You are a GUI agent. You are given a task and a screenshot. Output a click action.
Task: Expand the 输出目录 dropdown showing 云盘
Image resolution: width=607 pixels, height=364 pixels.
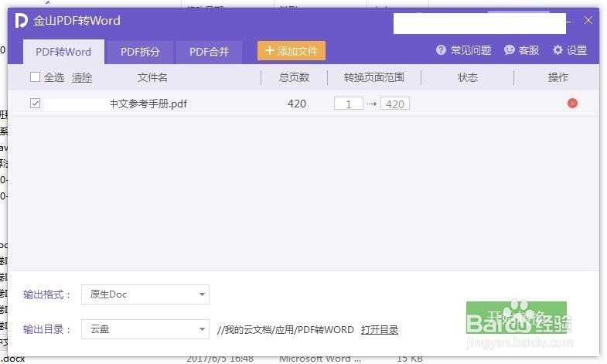pos(145,329)
